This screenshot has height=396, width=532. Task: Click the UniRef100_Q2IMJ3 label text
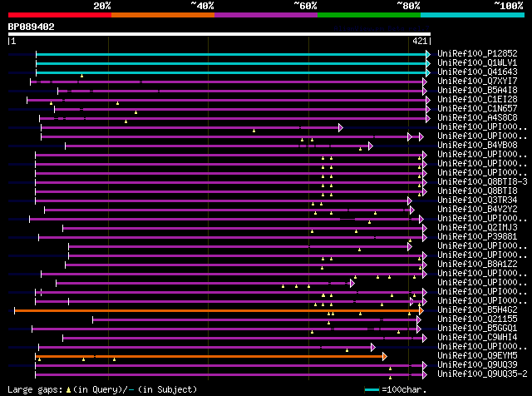(x=477, y=228)
